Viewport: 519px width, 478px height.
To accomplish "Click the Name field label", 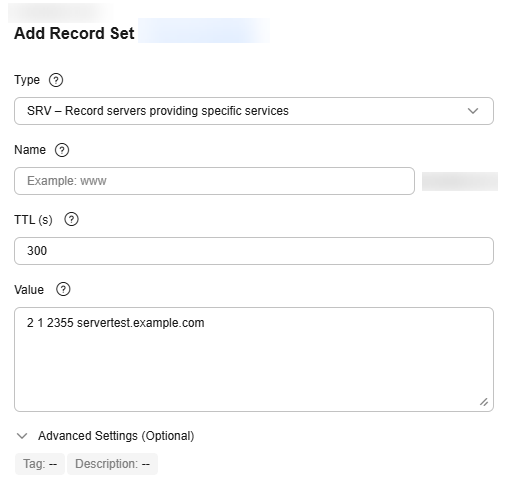I will [30, 150].
